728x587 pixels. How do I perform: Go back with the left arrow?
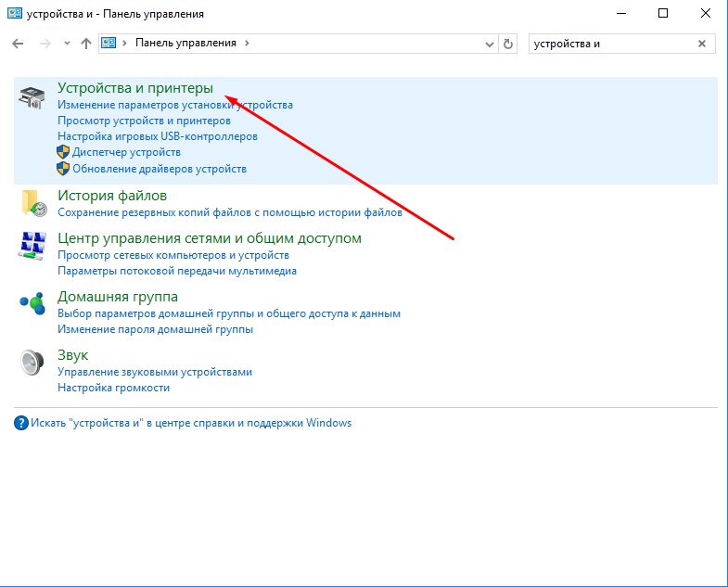click(x=18, y=44)
